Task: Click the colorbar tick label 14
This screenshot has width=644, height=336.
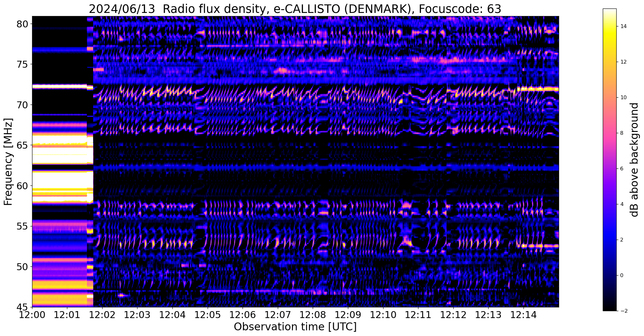Action: point(623,26)
